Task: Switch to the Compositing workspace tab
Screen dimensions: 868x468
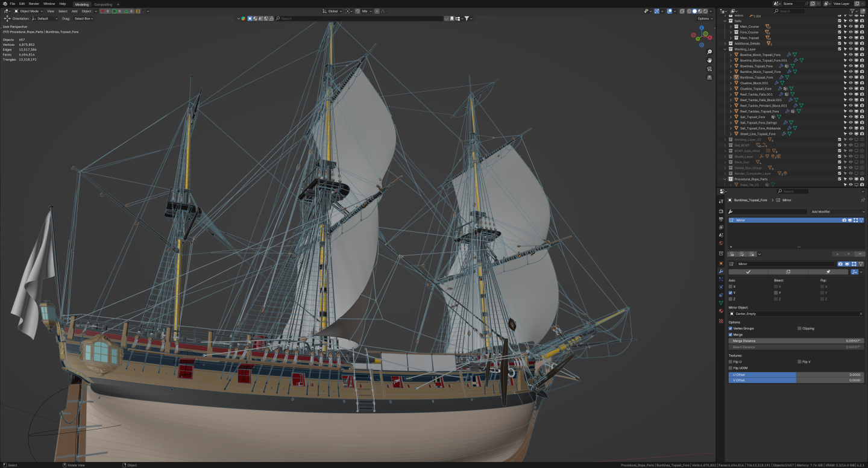Action: [x=103, y=4]
